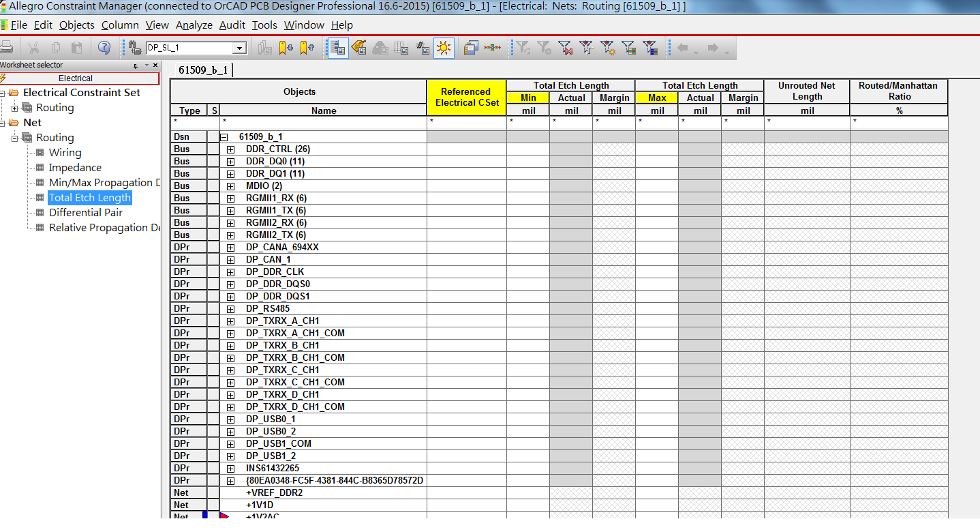Click the table grid toolbar icon before hash icon
Viewport: 980px width, 532px height.
click(x=401, y=48)
